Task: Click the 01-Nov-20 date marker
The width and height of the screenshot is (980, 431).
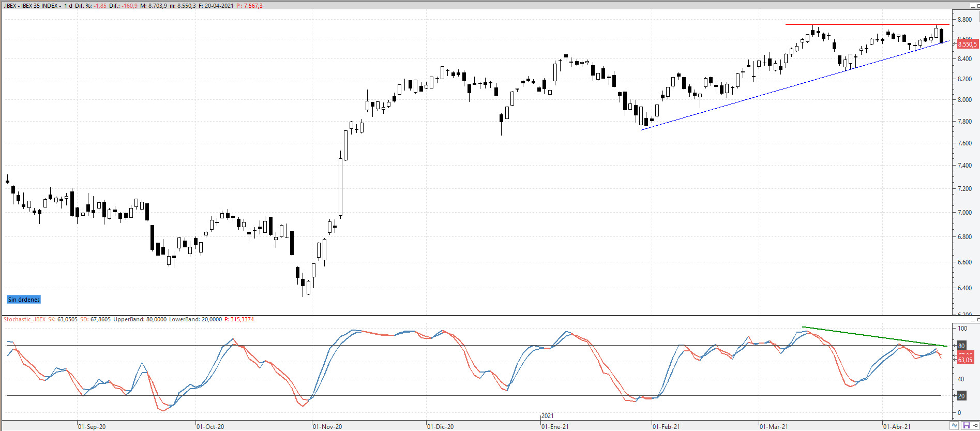Action: click(327, 426)
